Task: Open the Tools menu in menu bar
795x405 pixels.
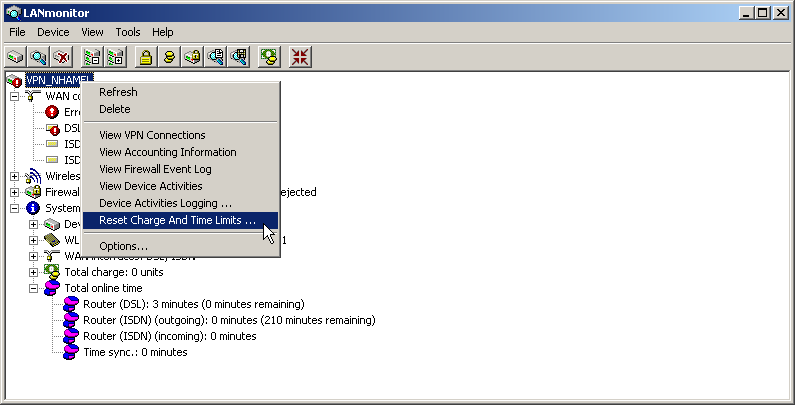Action: (127, 32)
